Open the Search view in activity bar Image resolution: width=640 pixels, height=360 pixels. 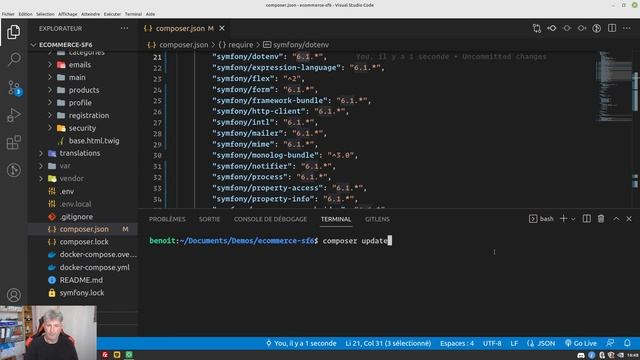(14, 59)
